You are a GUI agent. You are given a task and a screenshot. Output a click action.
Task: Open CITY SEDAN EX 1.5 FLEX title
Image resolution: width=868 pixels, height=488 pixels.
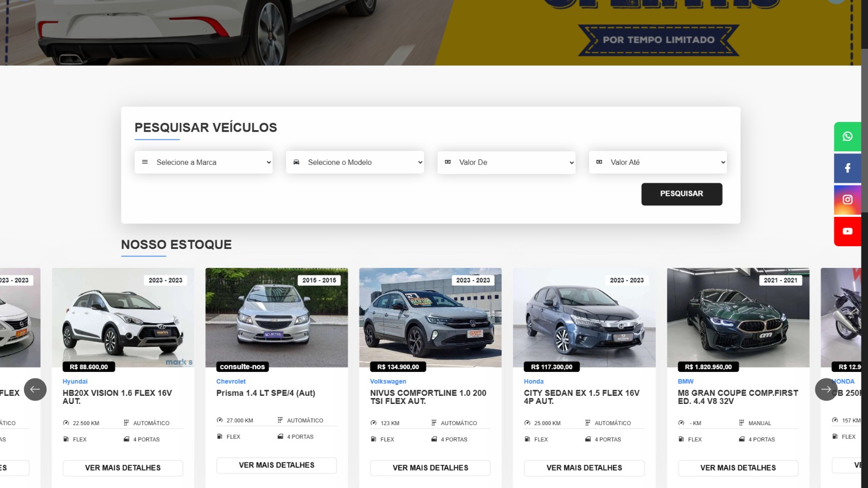(x=582, y=397)
